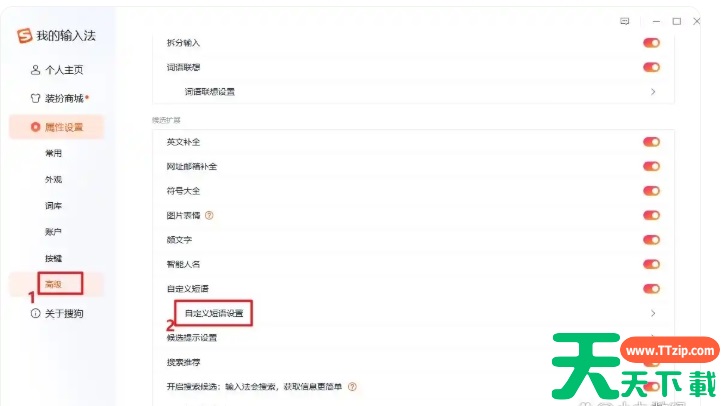Turn off 颜文字 switch
The height and width of the screenshot is (406, 724).
coord(651,240)
